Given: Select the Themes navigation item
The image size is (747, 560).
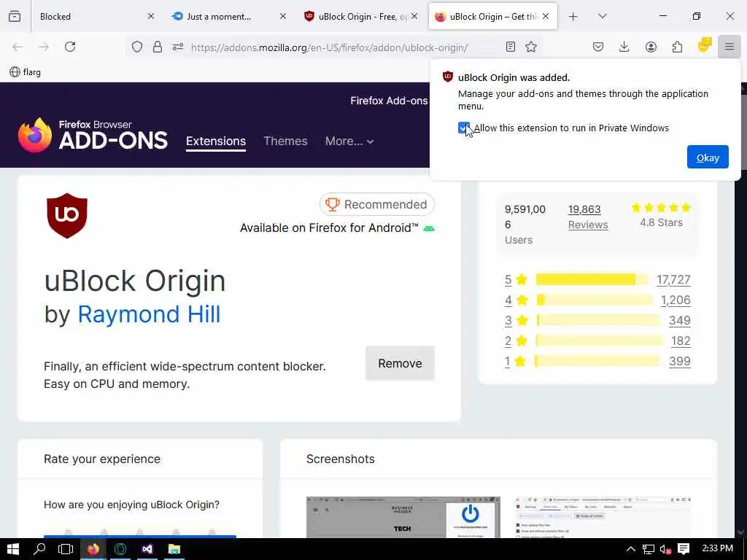Looking at the screenshot, I should pos(285,141).
